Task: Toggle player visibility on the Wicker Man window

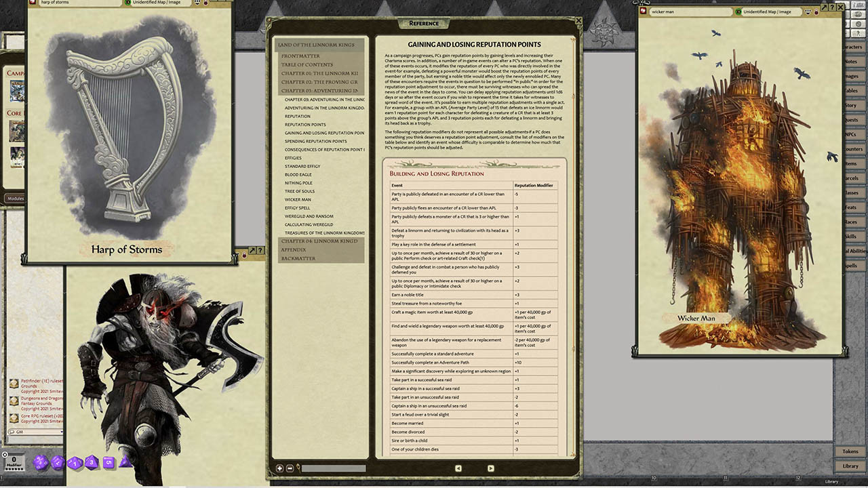Action: (807, 12)
